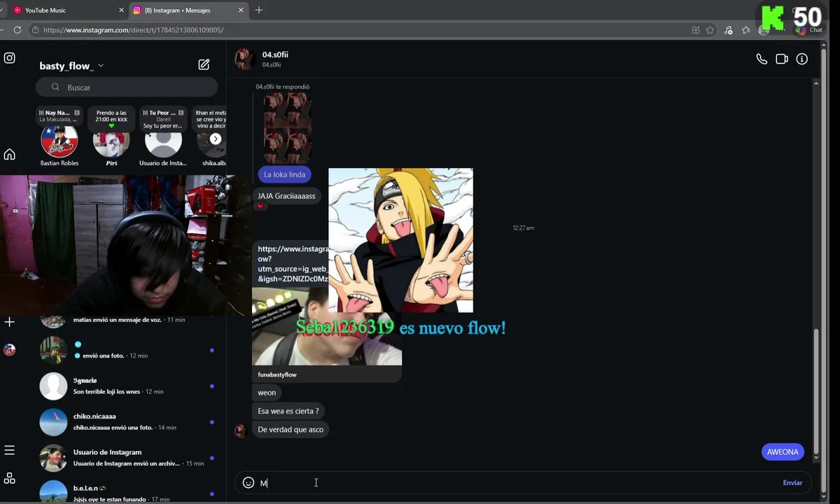Screen dimensions: 840x504
Task: Close the Instagram Mensajes tab
Action: [x=241, y=10]
